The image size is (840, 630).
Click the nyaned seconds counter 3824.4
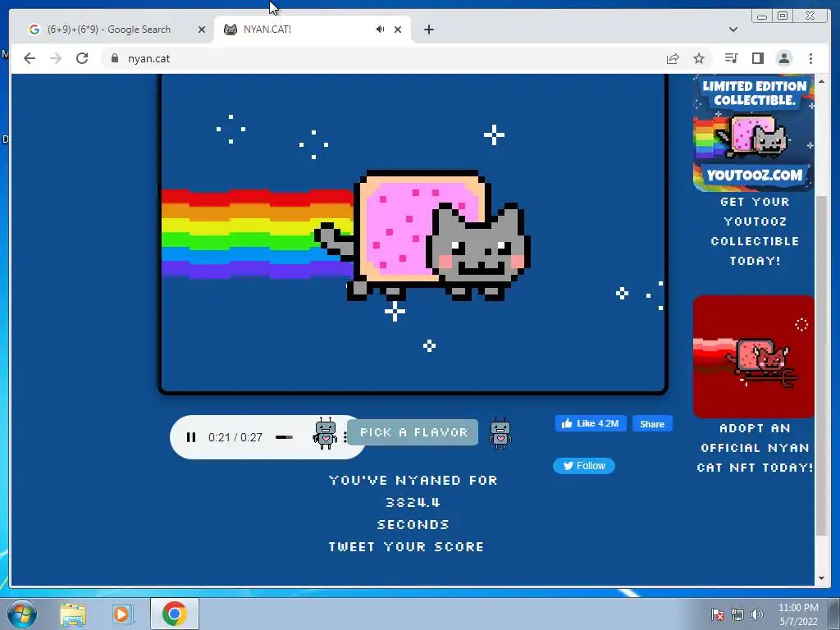tap(413, 503)
